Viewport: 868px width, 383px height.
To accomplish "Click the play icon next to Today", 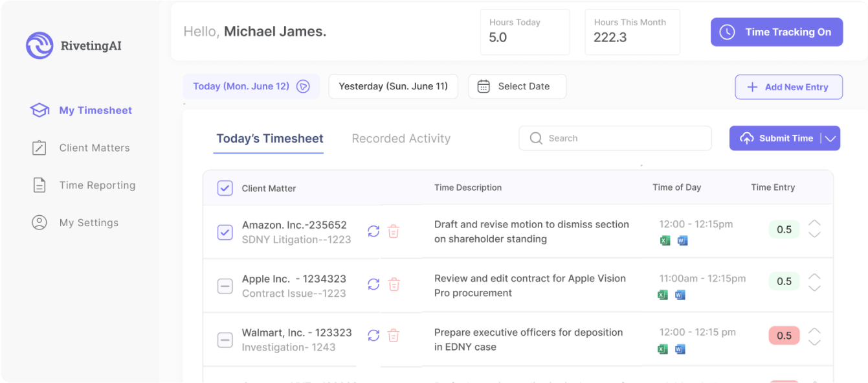I will pyautogui.click(x=303, y=86).
